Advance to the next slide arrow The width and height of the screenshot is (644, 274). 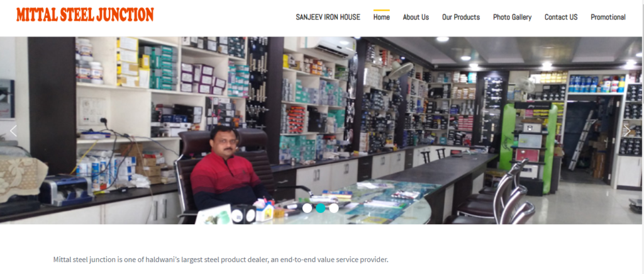[x=627, y=131]
